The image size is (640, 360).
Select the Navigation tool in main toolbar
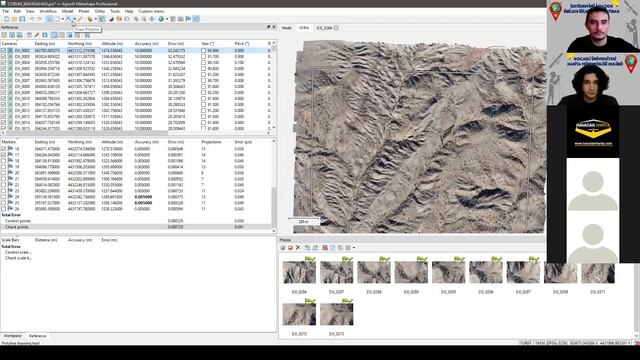coord(49,19)
